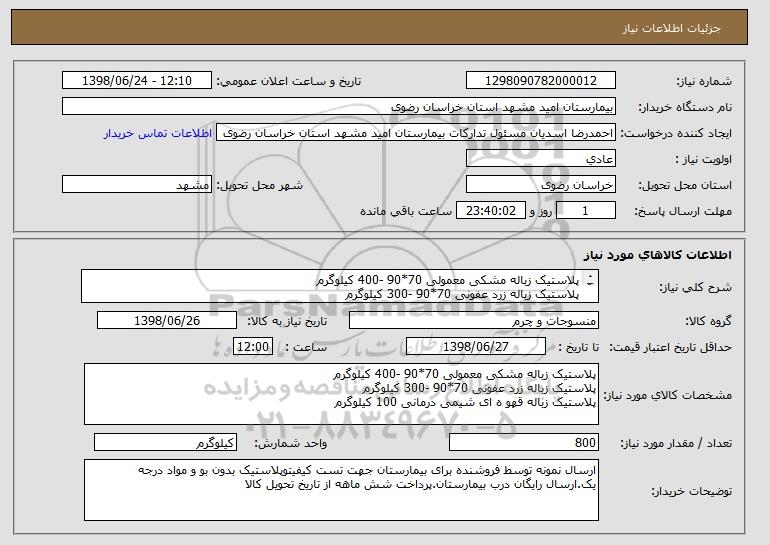
Task: Click the label مهلت ارسال پاسخ
Action: click(x=683, y=212)
